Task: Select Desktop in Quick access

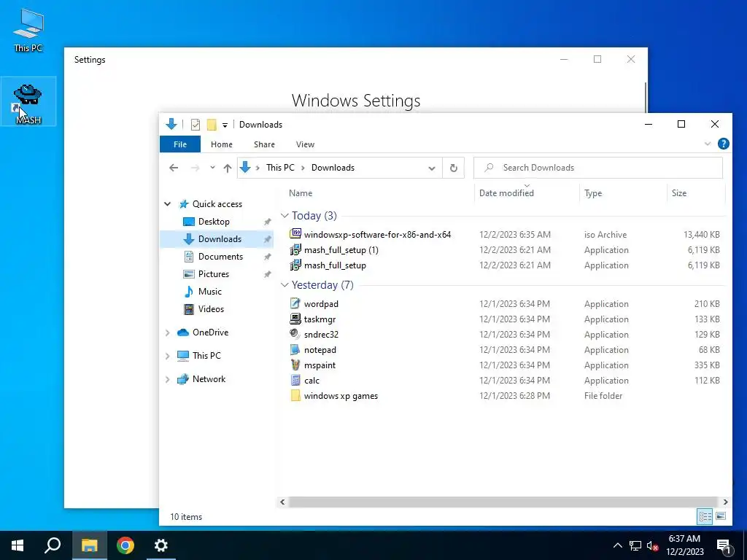Action: pos(214,222)
